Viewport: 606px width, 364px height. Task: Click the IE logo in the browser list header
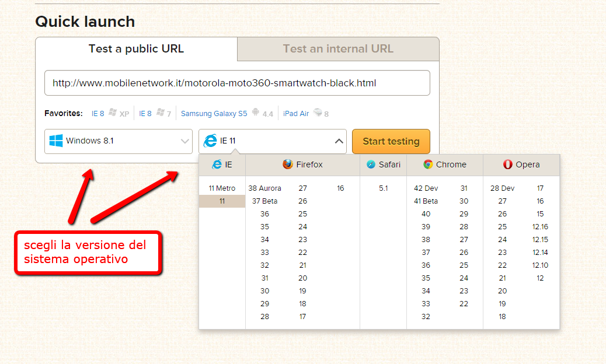click(217, 164)
